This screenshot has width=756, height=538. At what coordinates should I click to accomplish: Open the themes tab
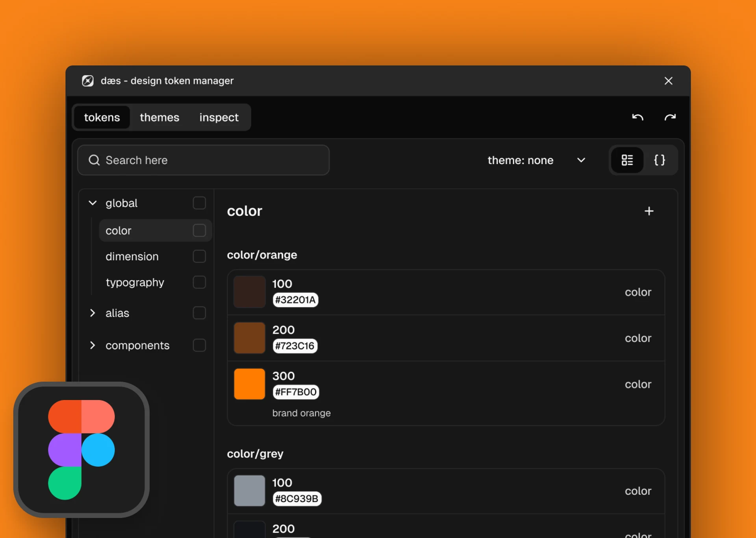159,117
